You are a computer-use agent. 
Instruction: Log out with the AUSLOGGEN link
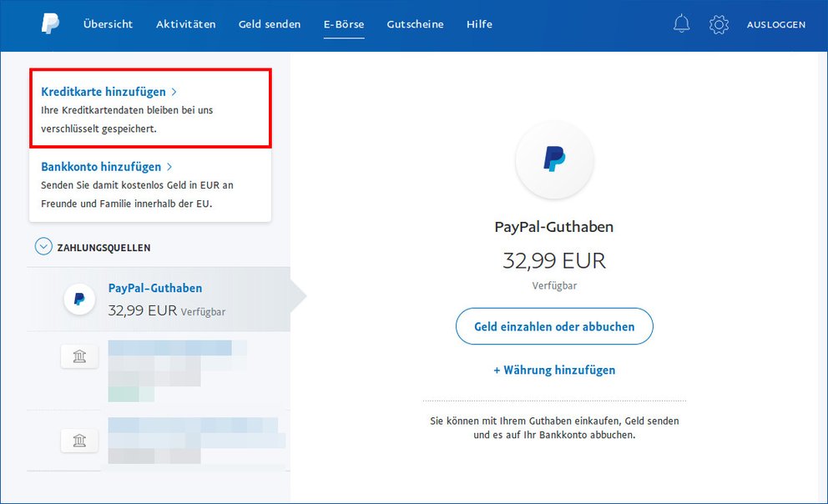coord(776,25)
